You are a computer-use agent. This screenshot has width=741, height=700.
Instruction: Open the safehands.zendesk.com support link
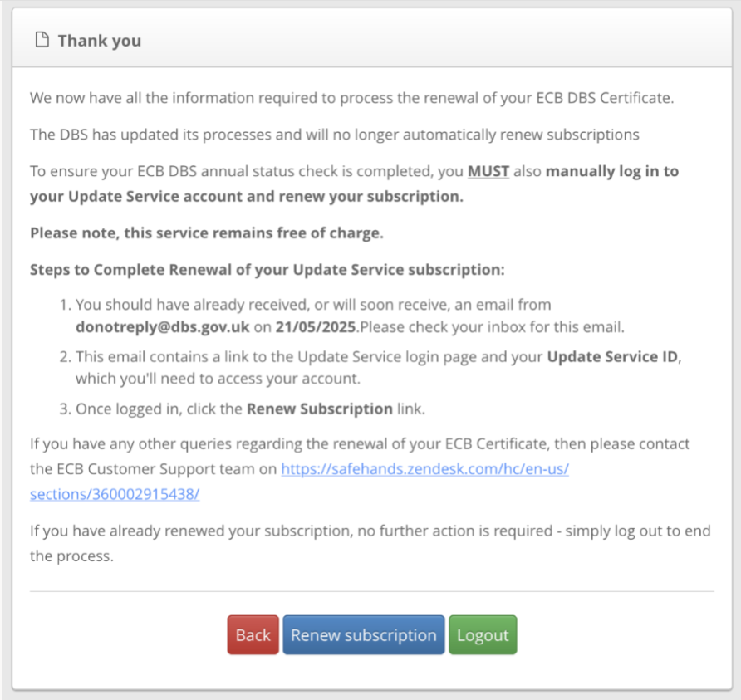[x=424, y=468]
